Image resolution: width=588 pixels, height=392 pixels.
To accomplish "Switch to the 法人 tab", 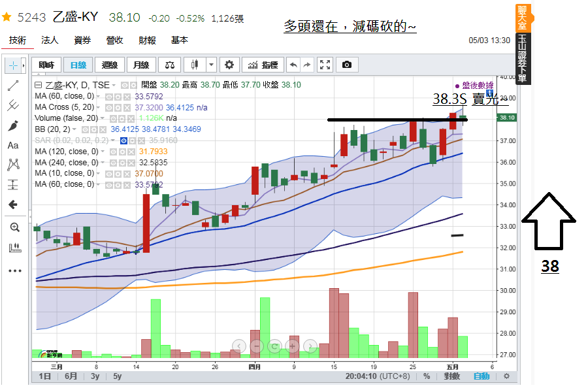I will 50,40.
